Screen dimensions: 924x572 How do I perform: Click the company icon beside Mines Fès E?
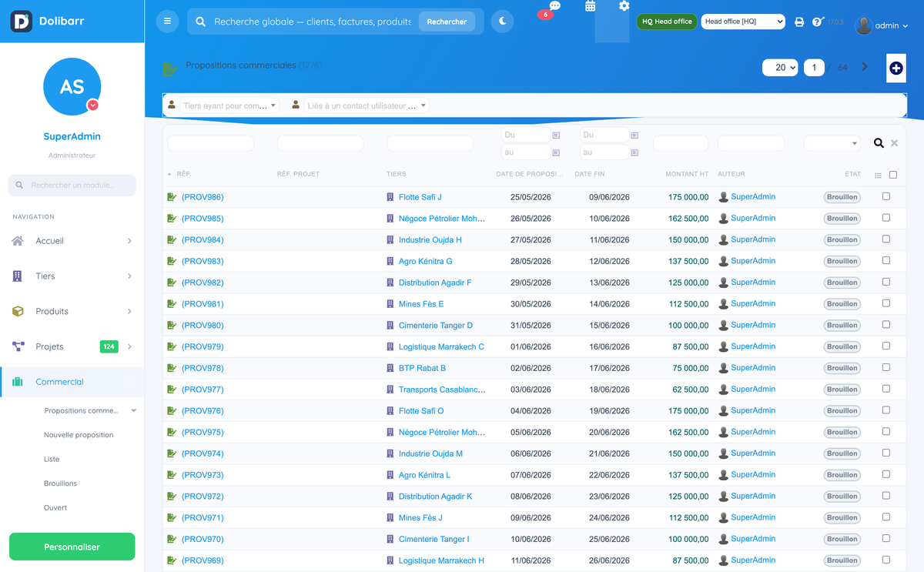(390, 304)
